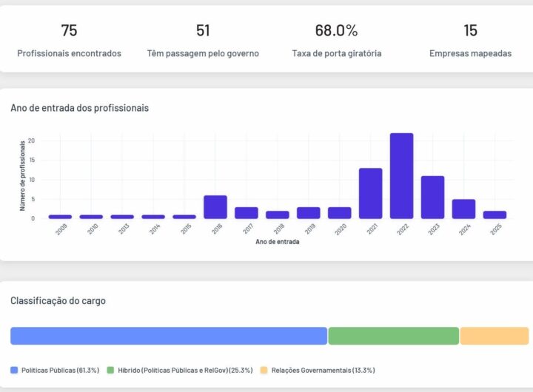This screenshot has height=392, width=533.
Task: Click the Ano de entrada dos profissionais heading
Action: [x=79, y=108]
